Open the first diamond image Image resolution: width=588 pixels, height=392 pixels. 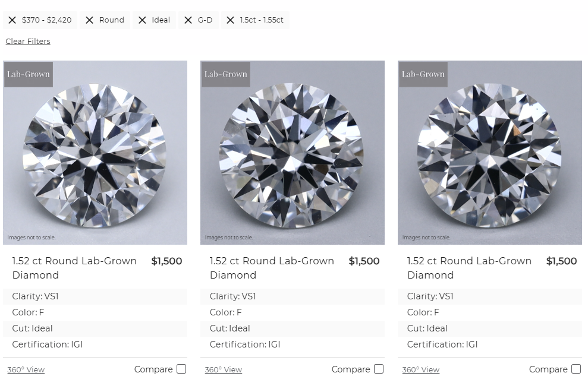point(95,153)
